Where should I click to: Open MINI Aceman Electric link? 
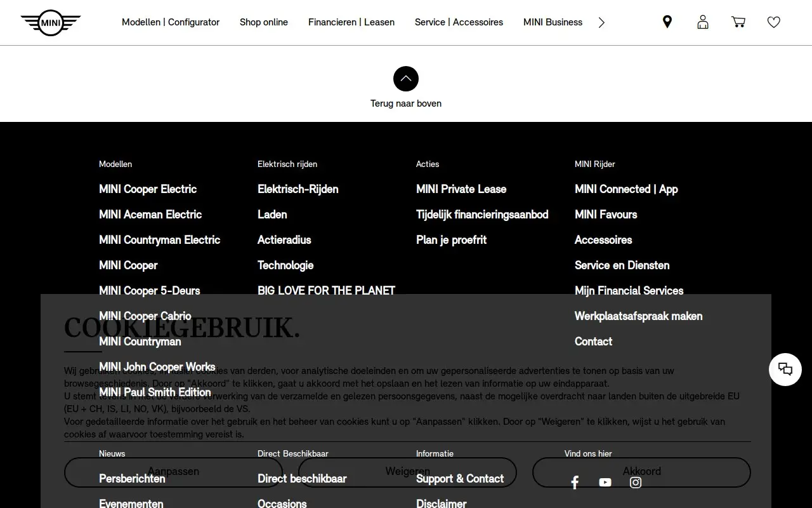tap(150, 215)
